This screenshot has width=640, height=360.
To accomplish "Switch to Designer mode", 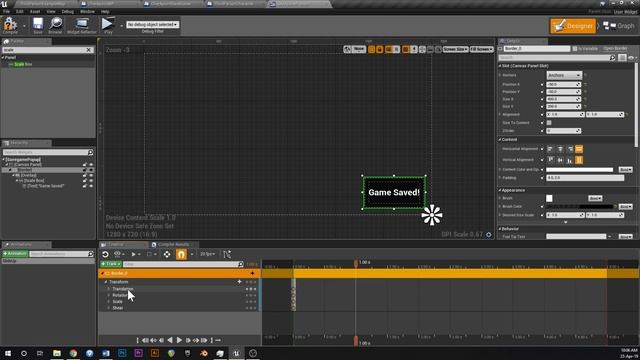I will pyautogui.click(x=573, y=26).
